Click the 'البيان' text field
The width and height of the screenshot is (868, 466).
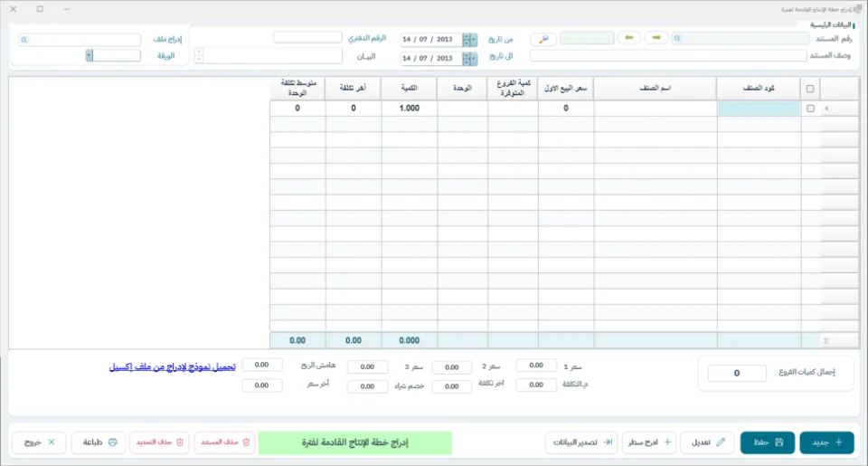[x=273, y=55]
